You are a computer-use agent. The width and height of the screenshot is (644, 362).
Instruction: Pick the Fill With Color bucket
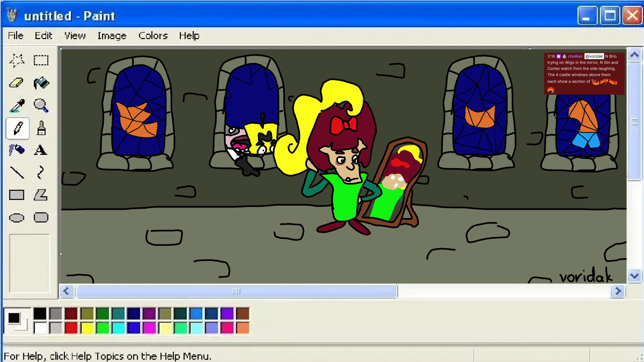pyautogui.click(x=41, y=83)
